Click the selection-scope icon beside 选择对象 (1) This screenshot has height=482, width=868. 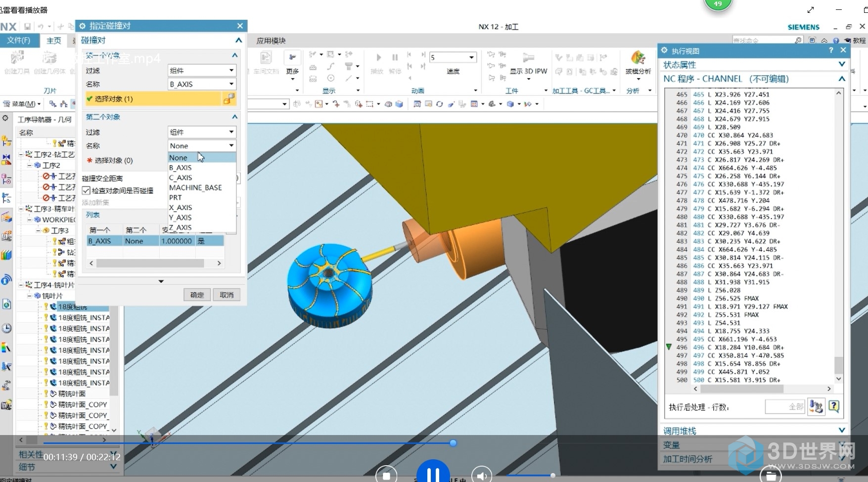pyautogui.click(x=228, y=99)
